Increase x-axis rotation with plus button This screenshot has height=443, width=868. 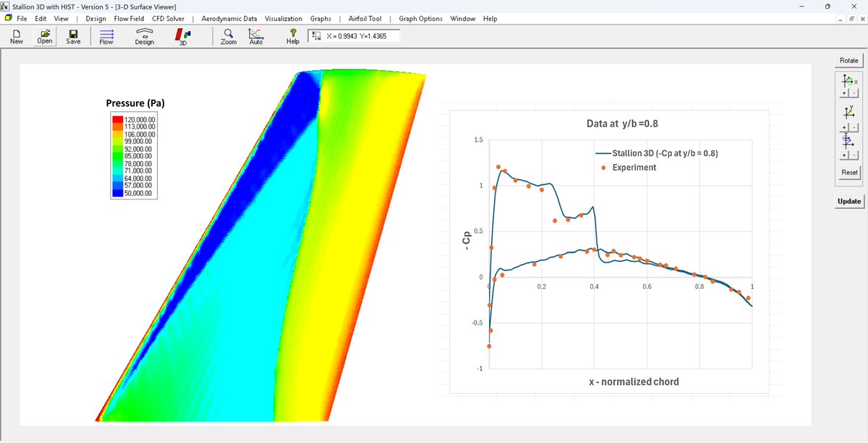coord(845,94)
